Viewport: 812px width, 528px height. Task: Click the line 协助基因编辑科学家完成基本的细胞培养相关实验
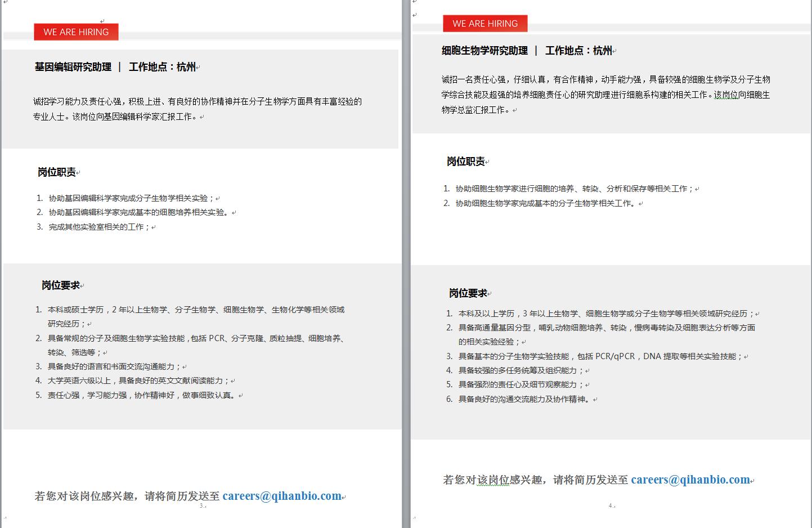click(x=139, y=212)
